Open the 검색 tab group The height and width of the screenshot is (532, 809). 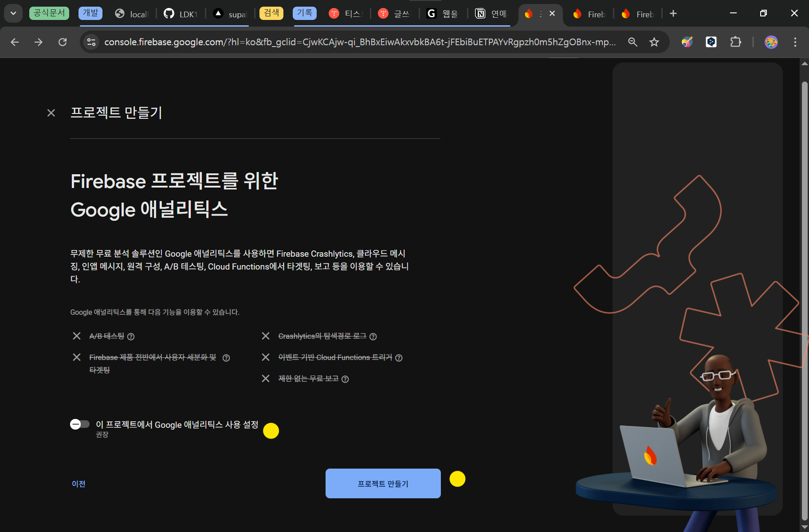pos(271,13)
